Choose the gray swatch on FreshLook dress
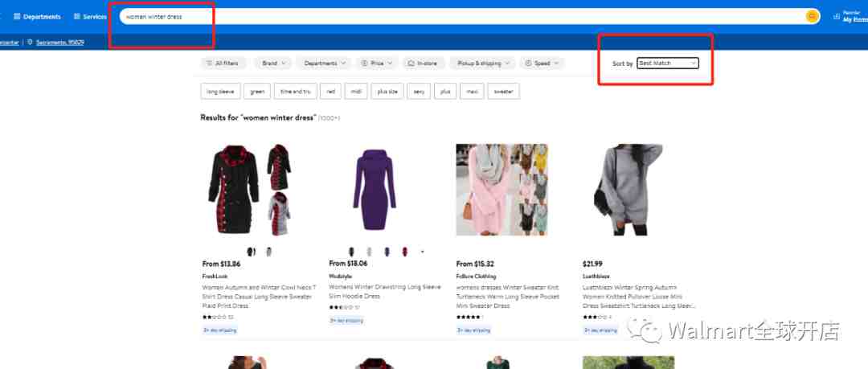This screenshot has height=369, width=868. pyautogui.click(x=268, y=252)
